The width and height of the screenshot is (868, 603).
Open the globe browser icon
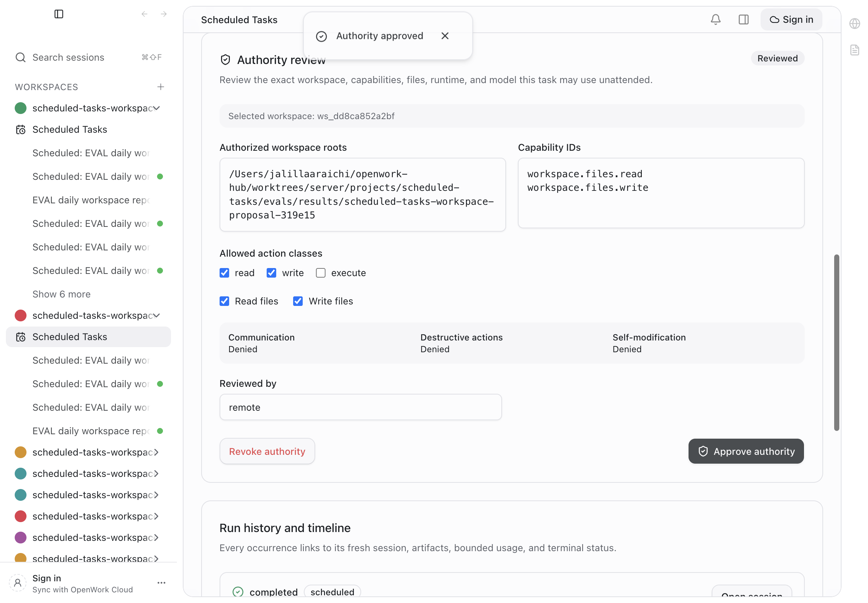click(x=854, y=24)
